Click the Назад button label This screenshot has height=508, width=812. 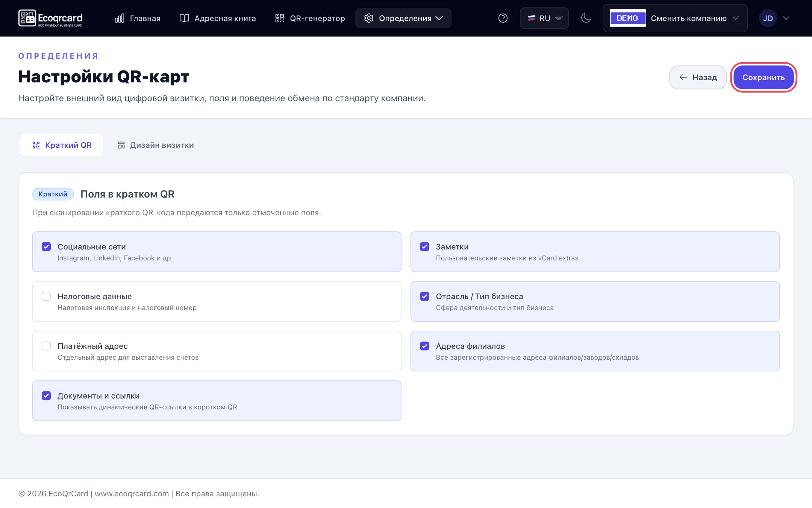pyautogui.click(x=705, y=78)
